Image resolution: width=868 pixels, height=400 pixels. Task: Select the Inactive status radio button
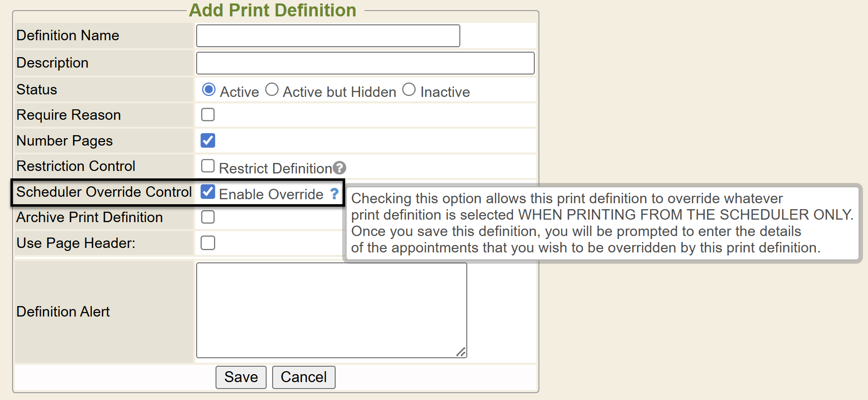click(x=409, y=89)
